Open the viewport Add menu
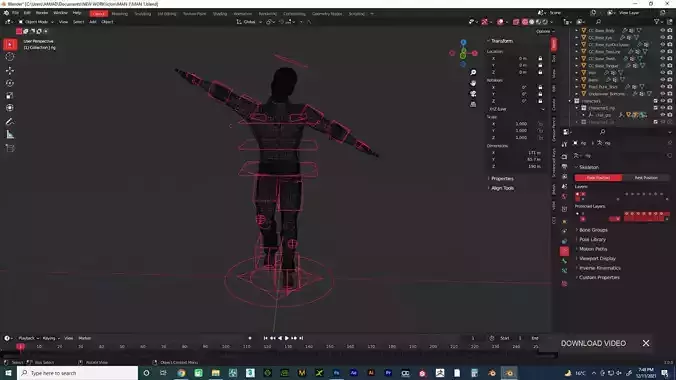This screenshot has height=380, width=676. pyautogui.click(x=93, y=22)
